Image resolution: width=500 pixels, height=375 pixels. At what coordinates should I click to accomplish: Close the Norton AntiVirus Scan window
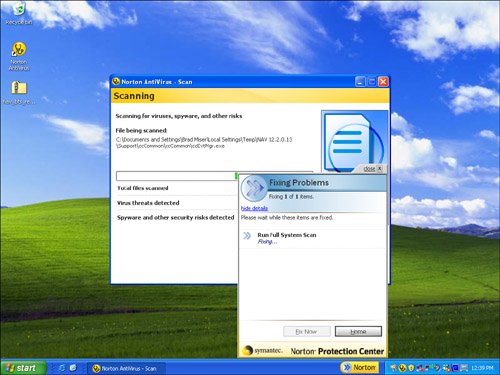[383, 82]
